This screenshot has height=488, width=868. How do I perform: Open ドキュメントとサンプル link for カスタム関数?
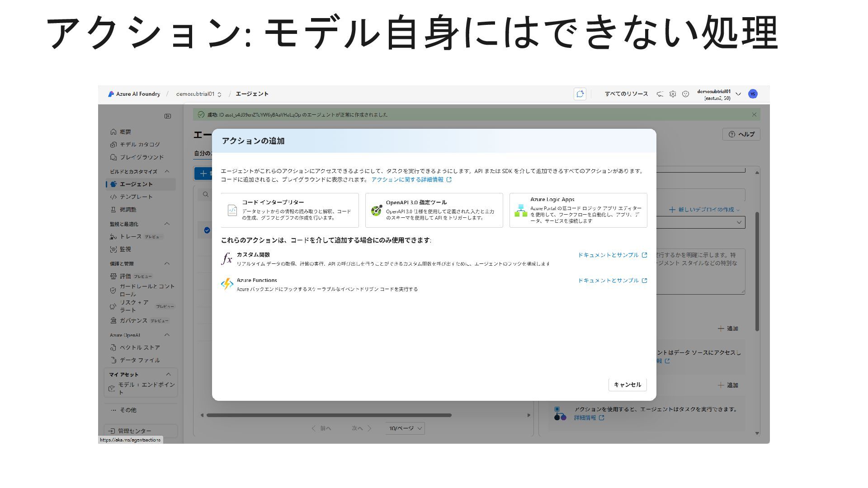[613, 255]
